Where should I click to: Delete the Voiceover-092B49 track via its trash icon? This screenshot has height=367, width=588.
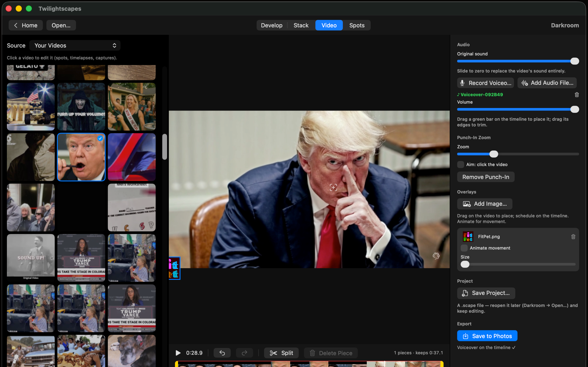(x=577, y=95)
